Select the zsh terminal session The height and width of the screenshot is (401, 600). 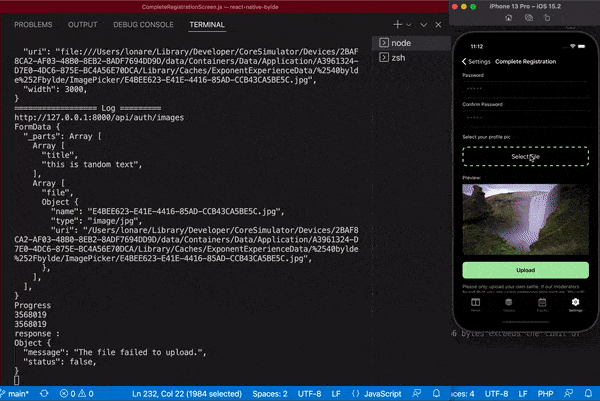tap(411, 58)
